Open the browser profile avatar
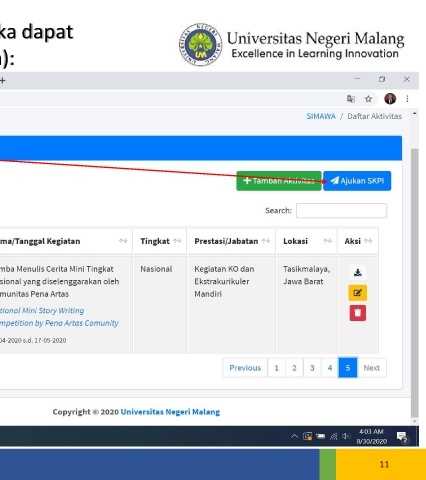Screen dimensions: 426x480 [x=390, y=99]
